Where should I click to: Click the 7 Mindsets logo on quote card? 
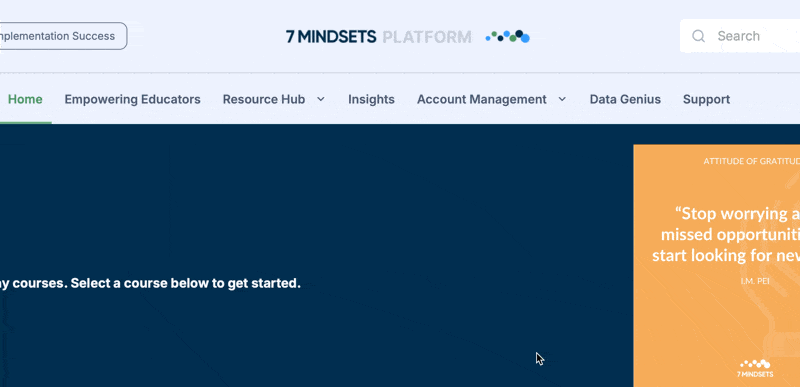point(755,368)
